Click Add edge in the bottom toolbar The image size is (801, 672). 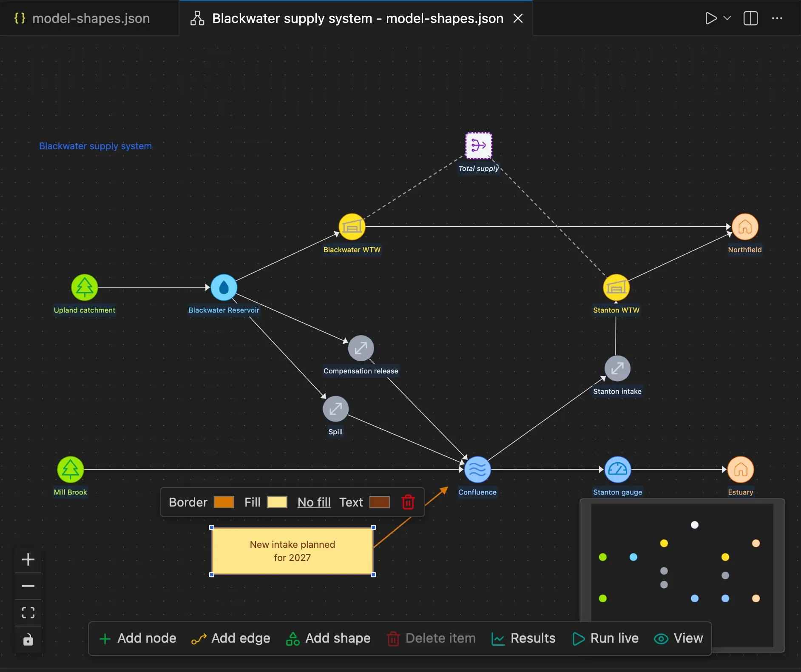[x=231, y=638]
